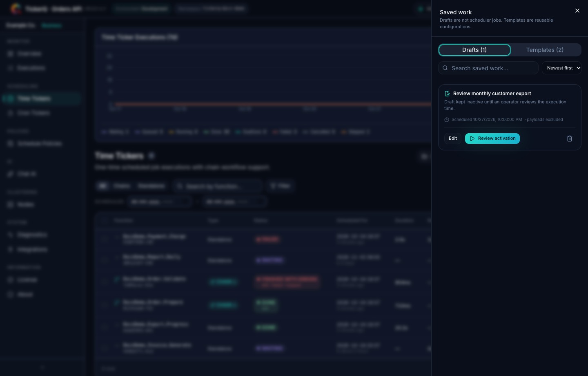Screen dimensions: 588x376
Task: Delete the draft with trash icon
Action: tap(570, 139)
